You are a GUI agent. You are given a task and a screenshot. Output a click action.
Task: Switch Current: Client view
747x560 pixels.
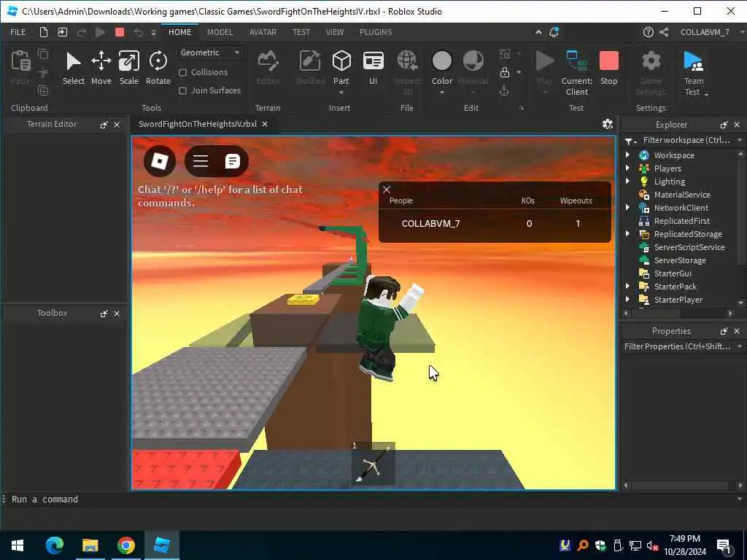(x=577, y=72)
